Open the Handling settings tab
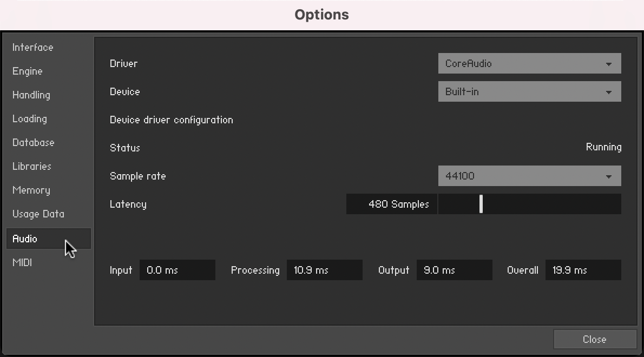 point(31,95)
